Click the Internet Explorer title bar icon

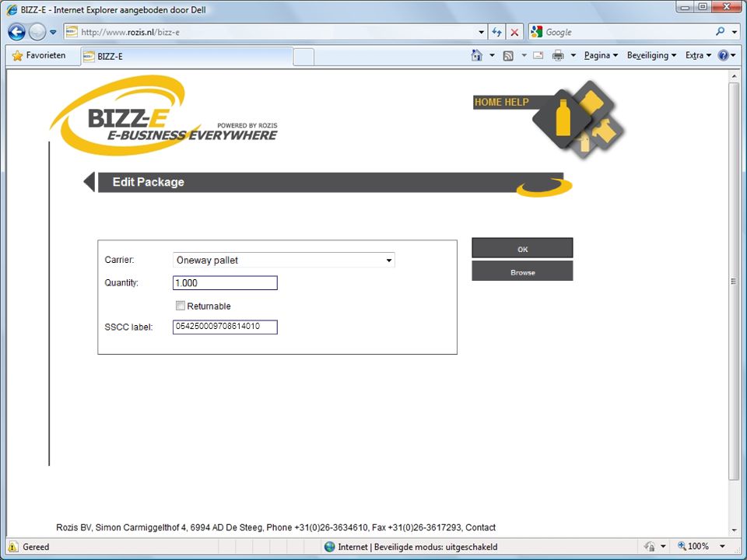pos(12,9)
